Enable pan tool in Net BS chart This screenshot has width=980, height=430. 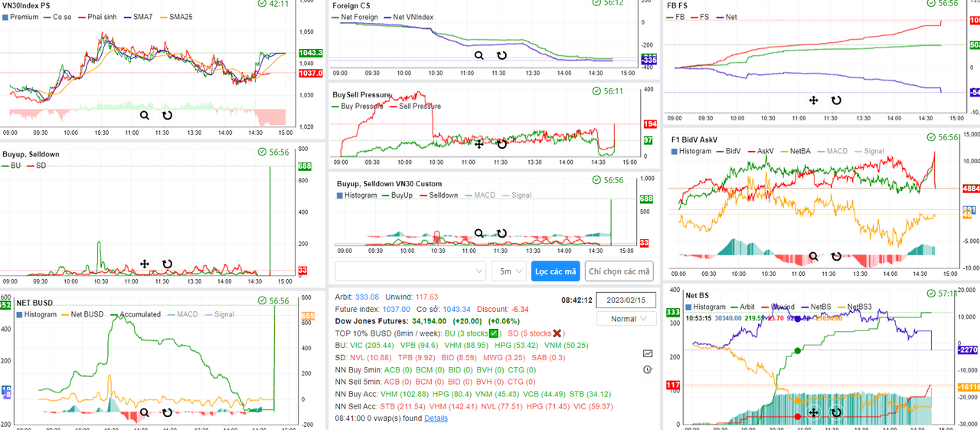pos(814,413)
